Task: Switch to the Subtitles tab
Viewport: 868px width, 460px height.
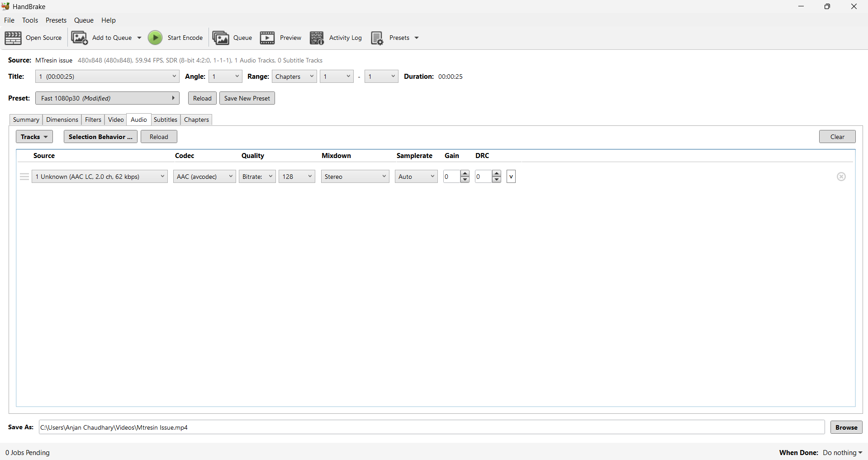Action: [166, 120]
